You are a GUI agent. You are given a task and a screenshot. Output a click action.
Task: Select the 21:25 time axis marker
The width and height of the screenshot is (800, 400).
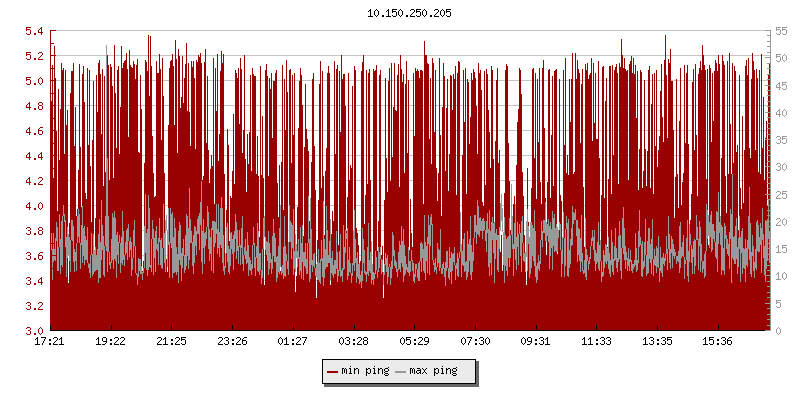(172, 342)
